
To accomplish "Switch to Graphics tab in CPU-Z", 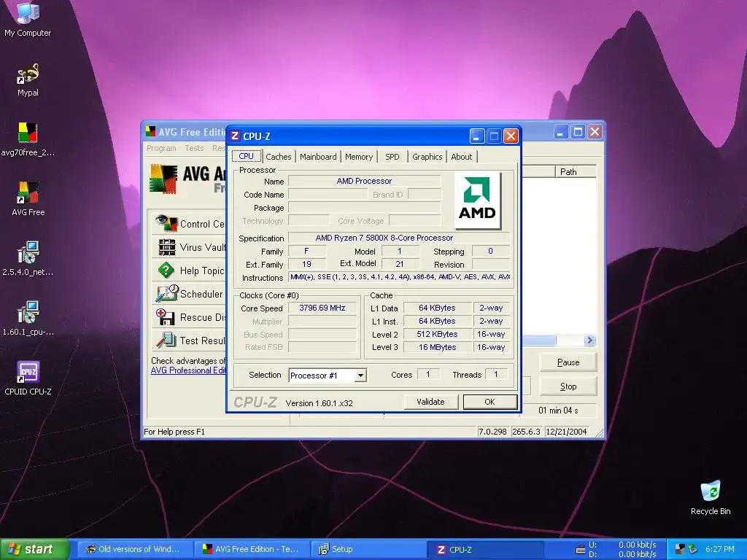I will click(x=427, y=157).
